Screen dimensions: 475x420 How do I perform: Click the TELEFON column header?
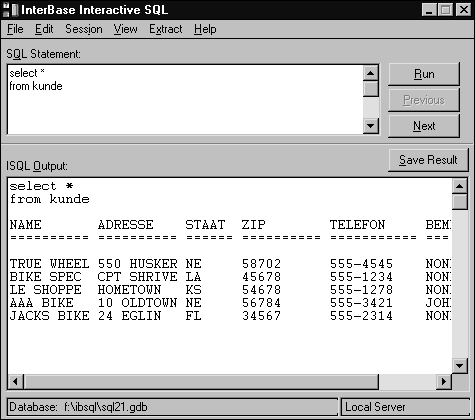(358, 225)
